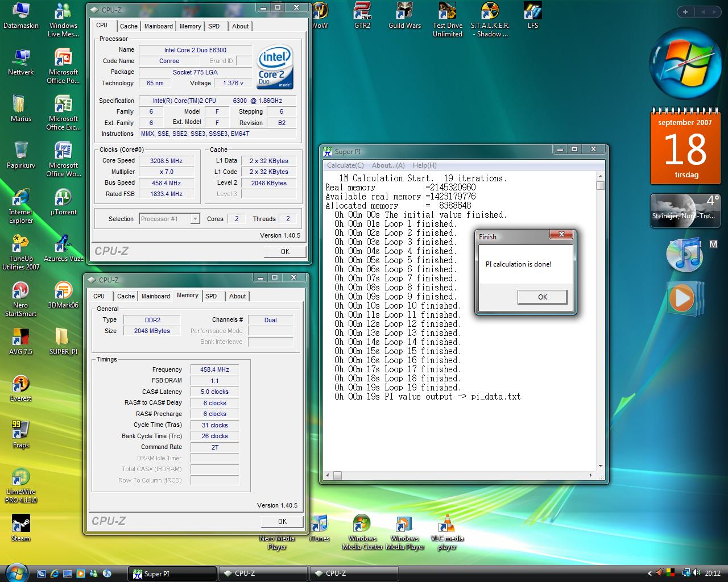Image resolution: width=728 pixels, height=582 pixels.
Task: Open Memory tab in top CPU-Z window
Action: [x=191, y=26]
